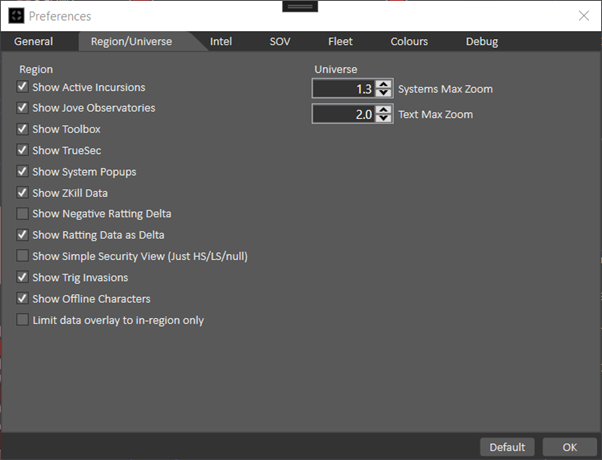Increase Systems Max Zoom with up arrow

click(384, 84)
